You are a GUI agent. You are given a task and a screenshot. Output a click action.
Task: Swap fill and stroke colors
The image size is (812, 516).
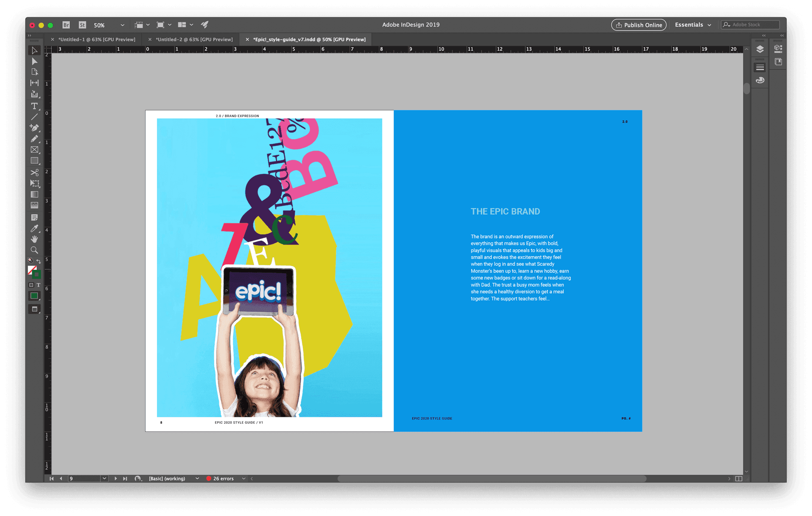(x=39, y=261)
